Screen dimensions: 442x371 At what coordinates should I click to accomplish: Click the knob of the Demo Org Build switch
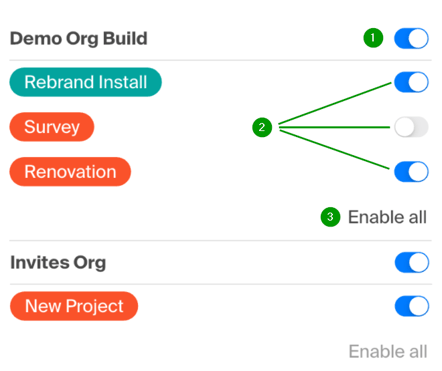418,38
